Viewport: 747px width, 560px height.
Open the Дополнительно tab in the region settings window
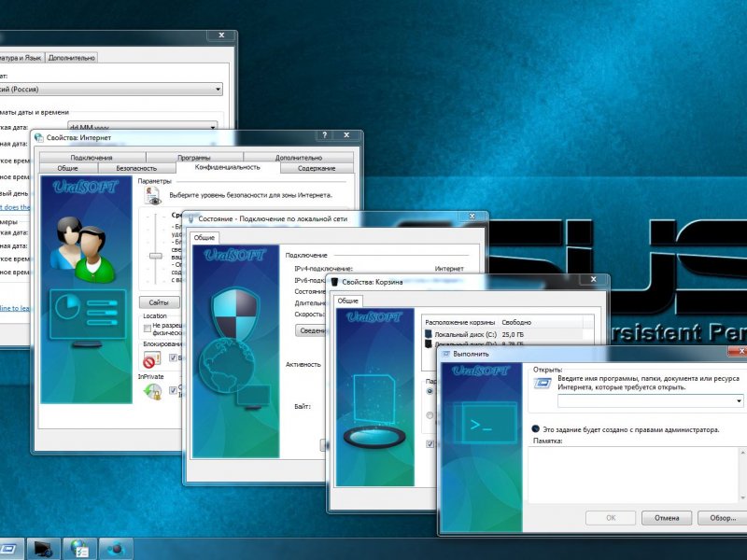pyautogui.click(x=72, y=58)
